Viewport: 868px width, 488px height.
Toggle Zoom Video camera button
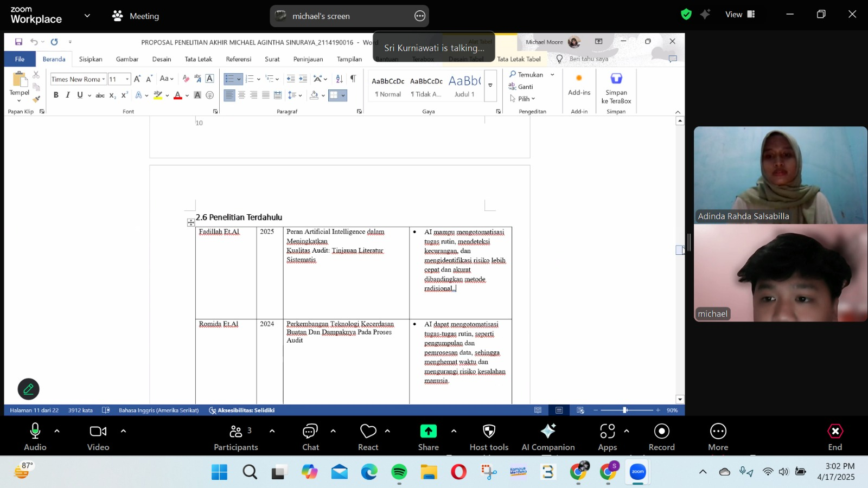(98, 437)
